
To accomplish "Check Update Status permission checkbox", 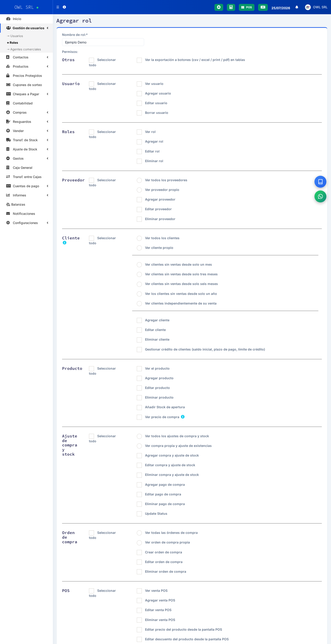I will pyautogui.click(x=139, y=514).
